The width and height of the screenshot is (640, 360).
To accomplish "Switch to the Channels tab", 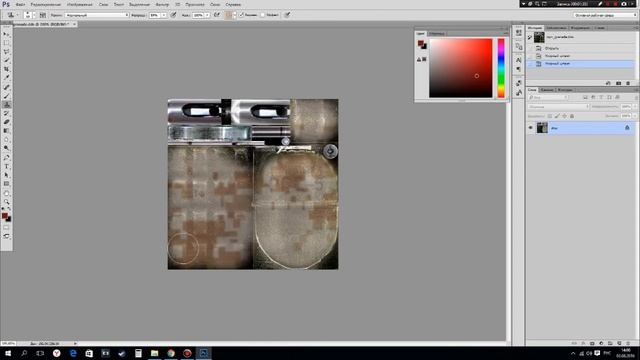I will click(x=547, y=90).
